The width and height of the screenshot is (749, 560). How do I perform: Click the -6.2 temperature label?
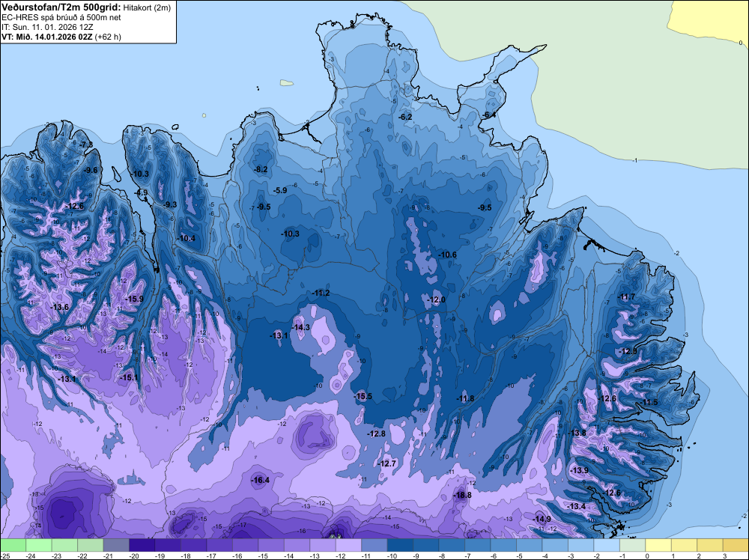tap(405, 117)
